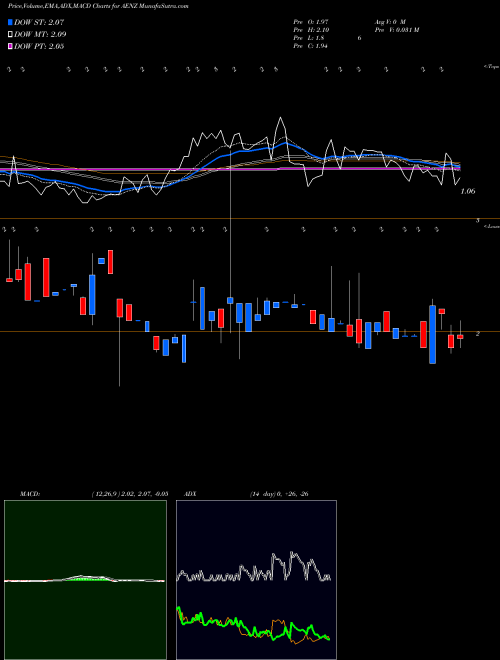500x660 pixels.
Task: Click the 'Pre H: 2.10' value
Action: [311, 30]
